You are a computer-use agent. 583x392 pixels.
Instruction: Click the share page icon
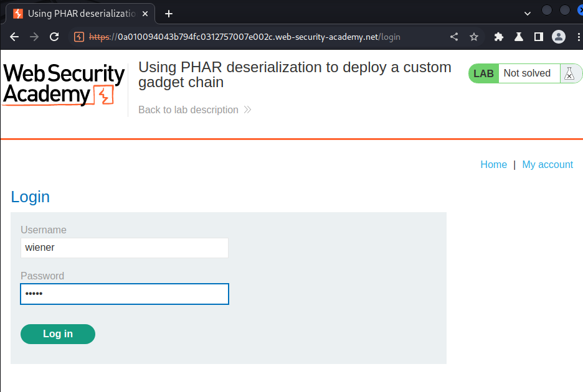click(454, 37)
